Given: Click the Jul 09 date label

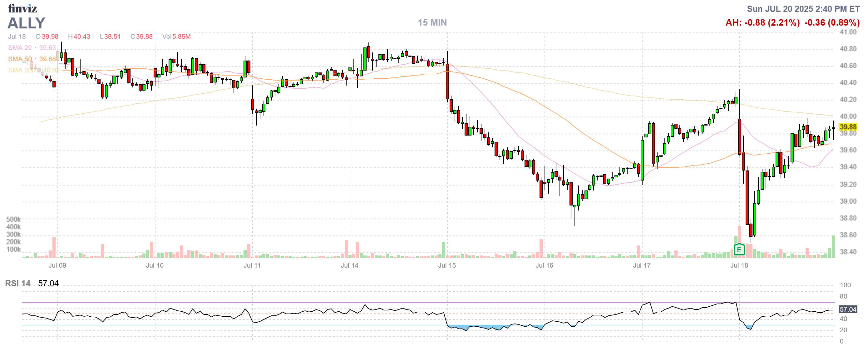Looking at the screenshot, I should pyautogui.click(x=57, y=265).
